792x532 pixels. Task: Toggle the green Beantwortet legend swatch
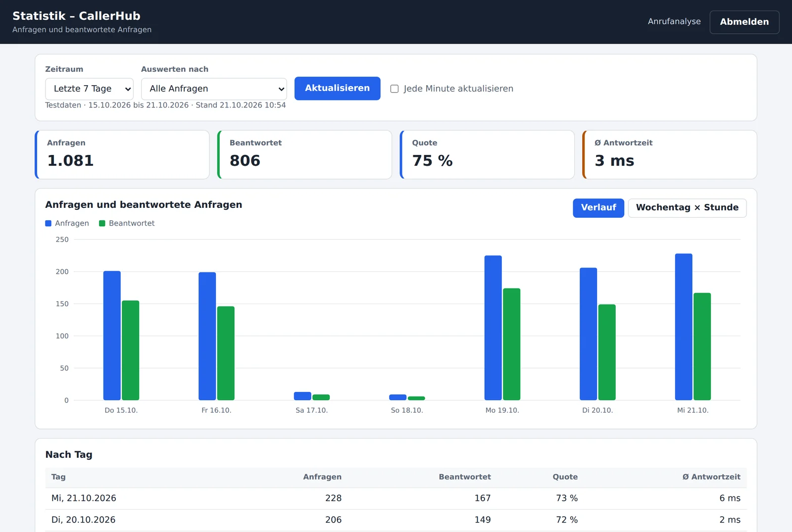[x=102, y=223]
